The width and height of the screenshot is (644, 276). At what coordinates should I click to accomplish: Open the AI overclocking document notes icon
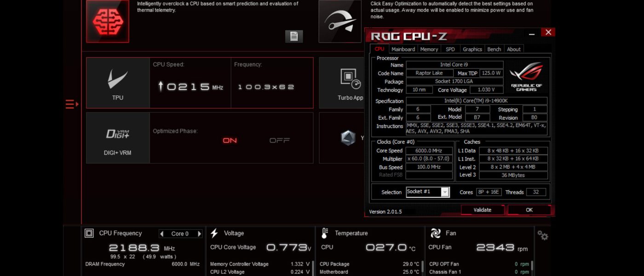point(294,36)
